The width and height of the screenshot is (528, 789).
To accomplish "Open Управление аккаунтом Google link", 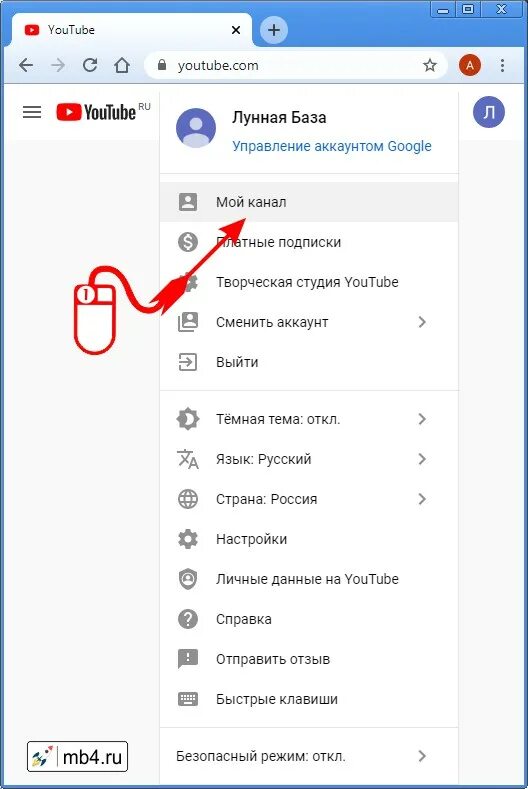I will point(332,146).
